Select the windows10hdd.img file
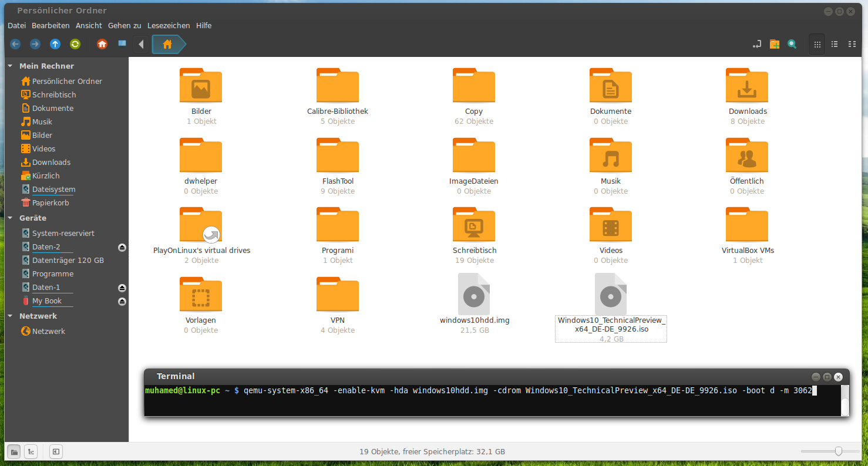This screenshot has height=466, width=868. point(474,295)
